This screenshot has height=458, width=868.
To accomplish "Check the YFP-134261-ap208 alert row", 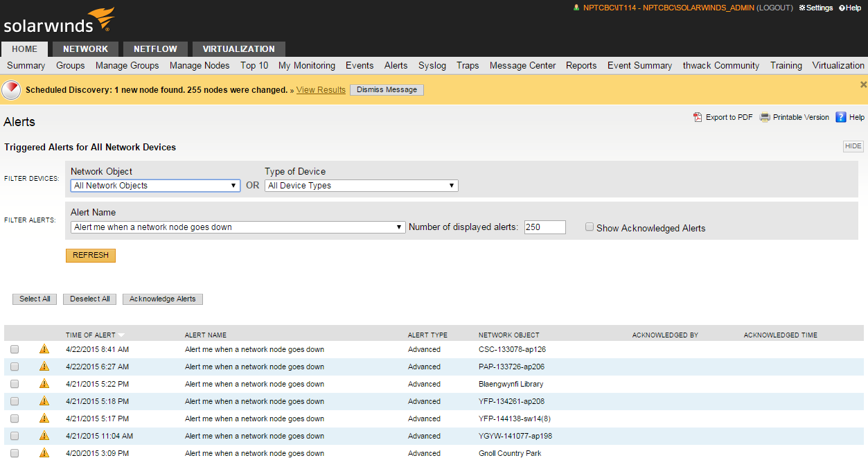I will click(x=15, y=401).
